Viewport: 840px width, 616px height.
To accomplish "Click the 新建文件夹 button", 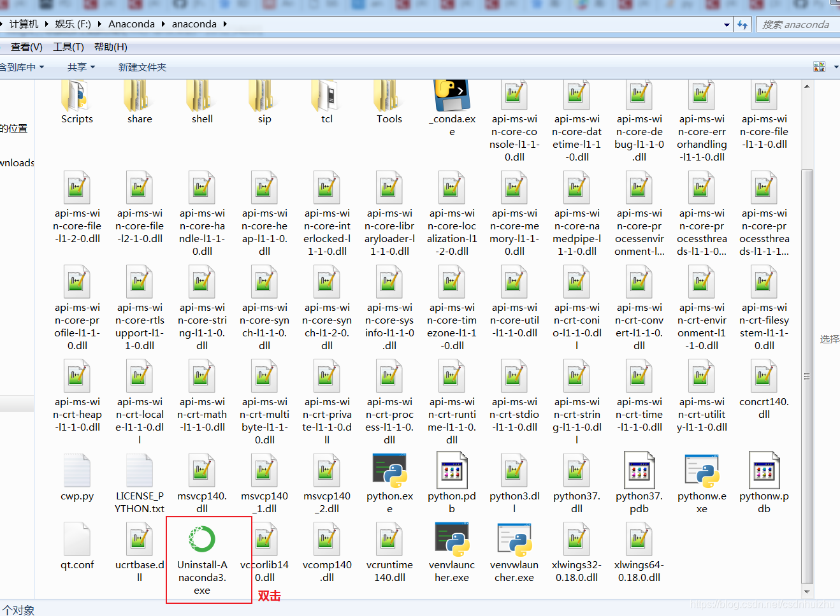I will (x=142, y=67).
